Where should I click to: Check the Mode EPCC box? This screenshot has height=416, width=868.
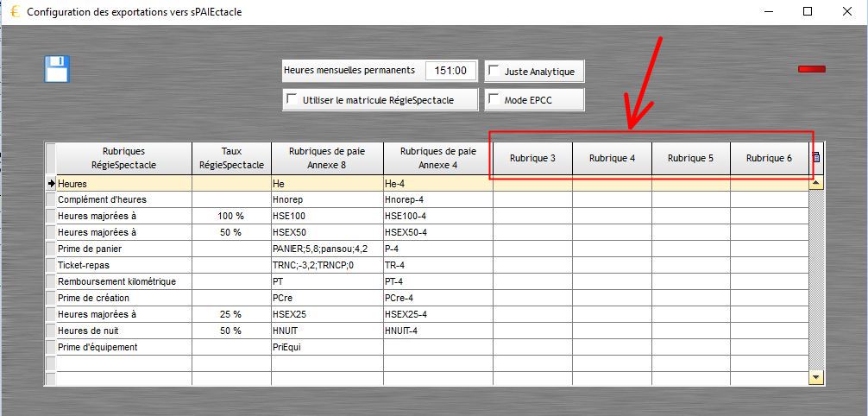click(x=494, y=100)
